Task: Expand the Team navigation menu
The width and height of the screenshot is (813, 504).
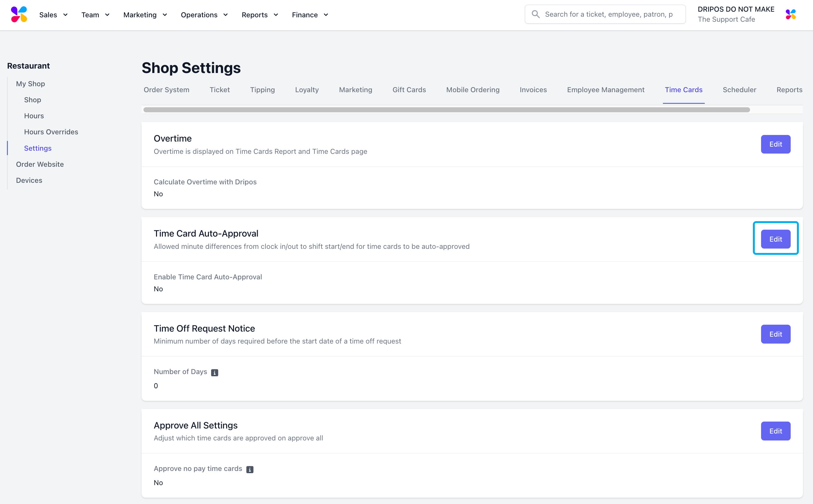Action: tap(95, 15)
